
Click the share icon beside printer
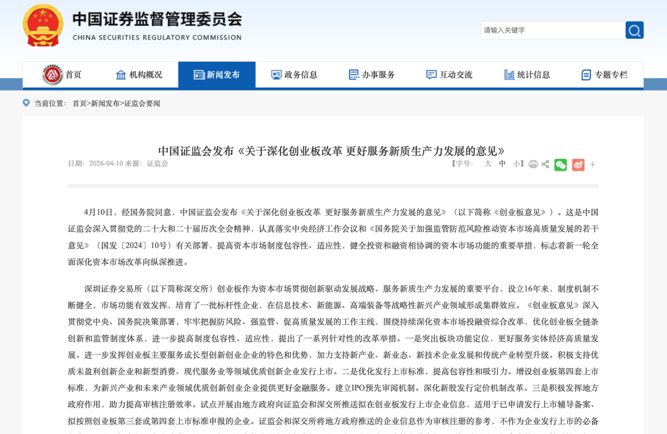coord(546,164)
